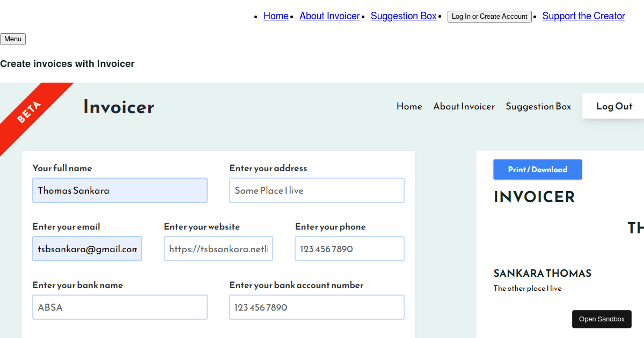Open the Suggestion Box top link

(x=404, y=16)
